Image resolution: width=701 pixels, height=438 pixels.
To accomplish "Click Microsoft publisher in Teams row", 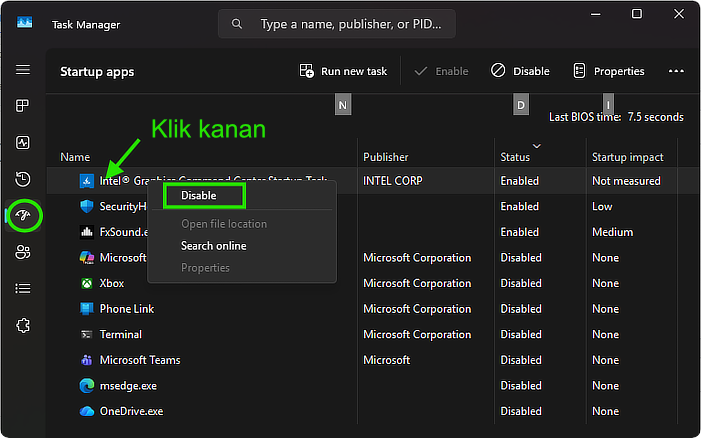I will (386, 360).
